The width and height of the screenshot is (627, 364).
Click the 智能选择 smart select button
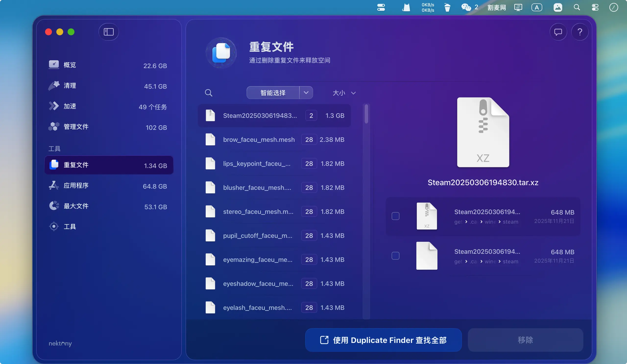click(x=273, y=93)
